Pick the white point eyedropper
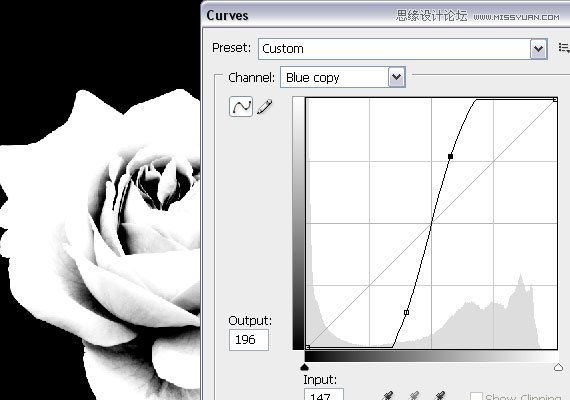 (440, 396)
